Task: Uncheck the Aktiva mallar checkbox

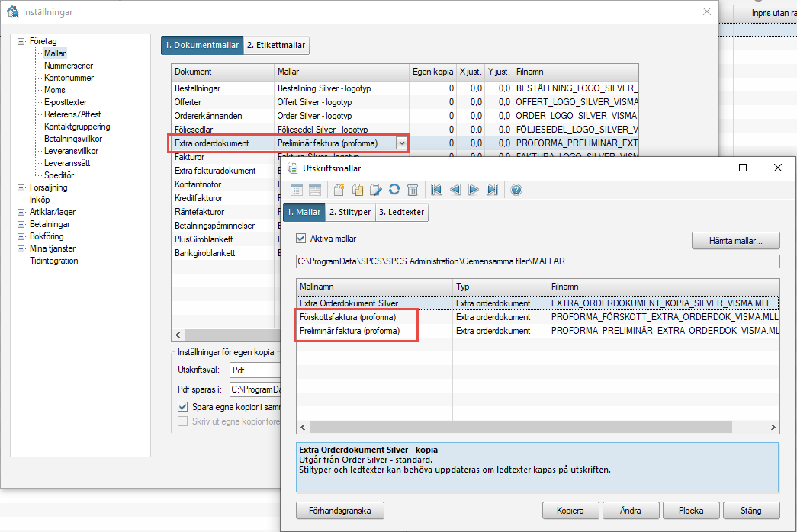Action: pyautogui.click(x=300, y=238)
